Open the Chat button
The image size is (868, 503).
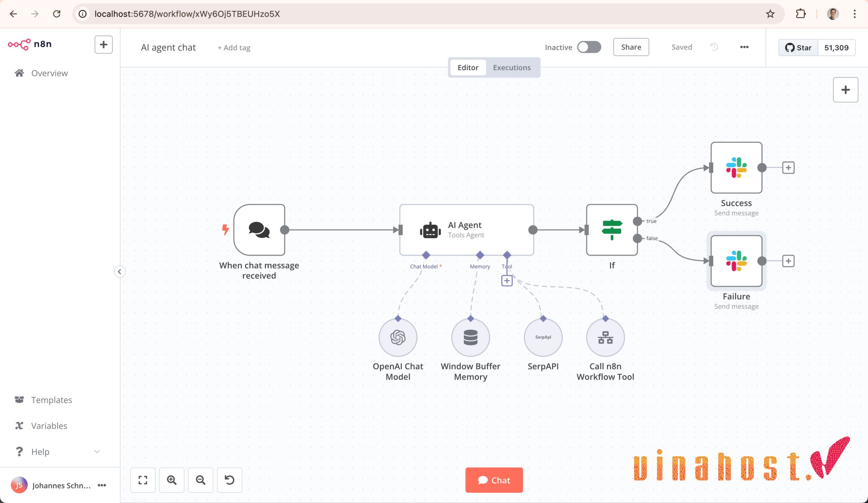[494, 480]
